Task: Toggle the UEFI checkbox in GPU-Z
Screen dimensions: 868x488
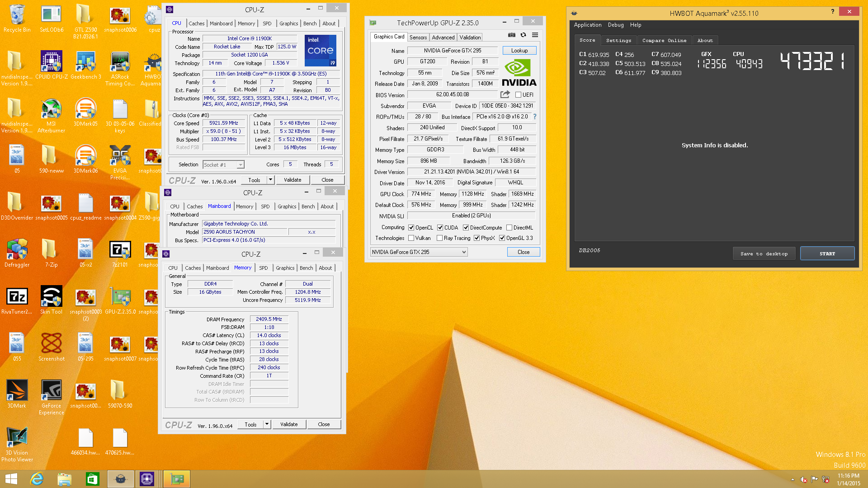Action: coord(518,95)
